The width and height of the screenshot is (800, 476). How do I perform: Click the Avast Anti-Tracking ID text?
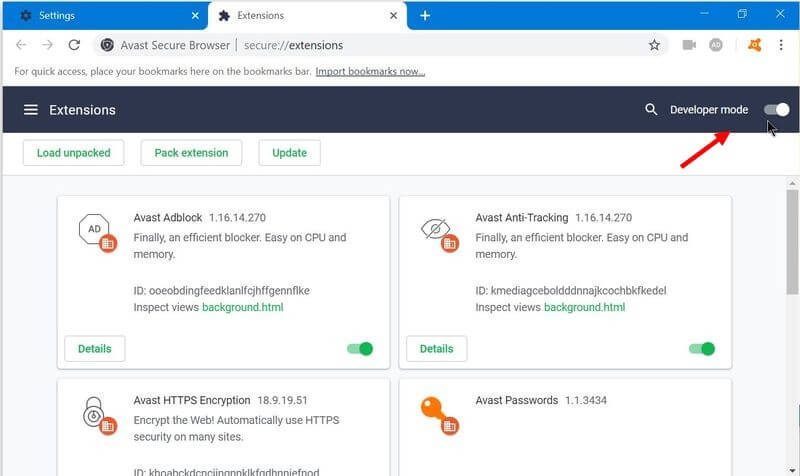(570, 290)
